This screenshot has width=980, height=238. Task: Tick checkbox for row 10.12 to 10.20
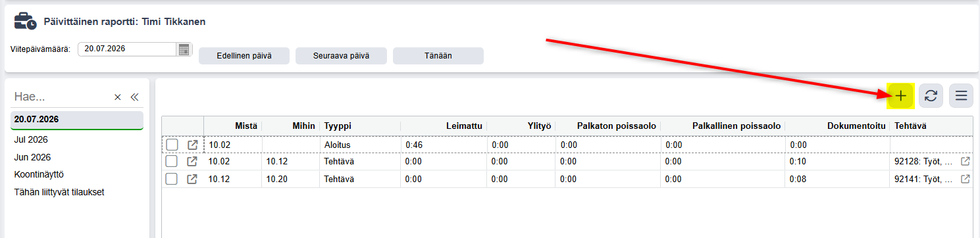pos(172,179)
